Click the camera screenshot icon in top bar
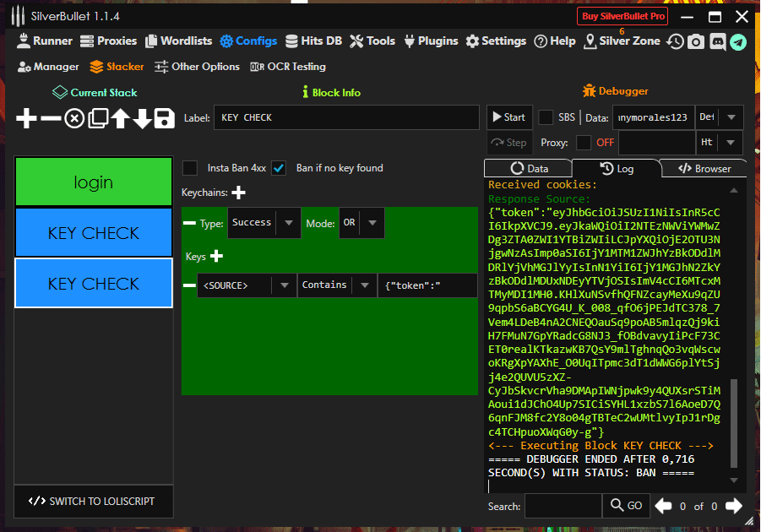This screenshot has width=761, height=532. point(695,41)
